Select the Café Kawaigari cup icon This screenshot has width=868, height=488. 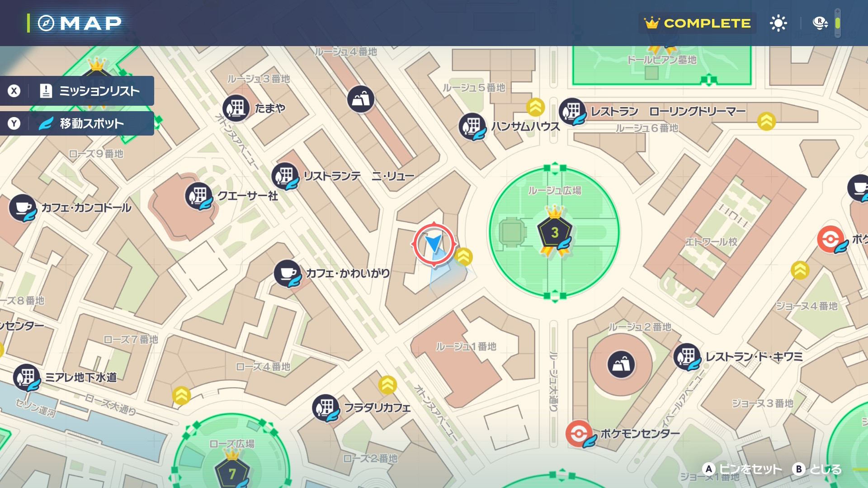pyautogui.click(x=287, y=273)
